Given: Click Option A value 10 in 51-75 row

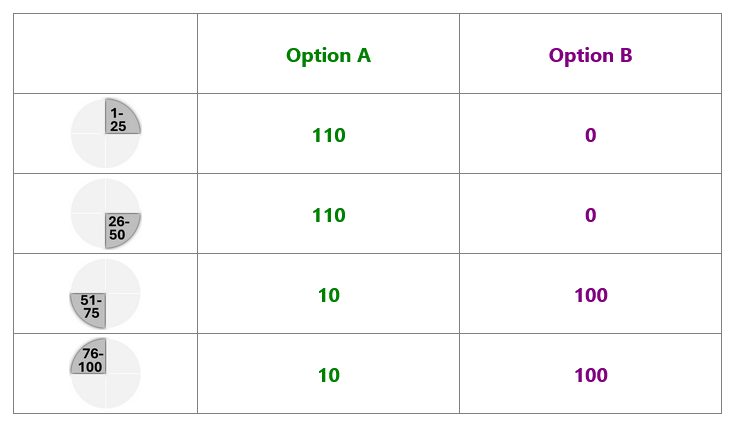Looking at the screenshot, I should point(329,295).
